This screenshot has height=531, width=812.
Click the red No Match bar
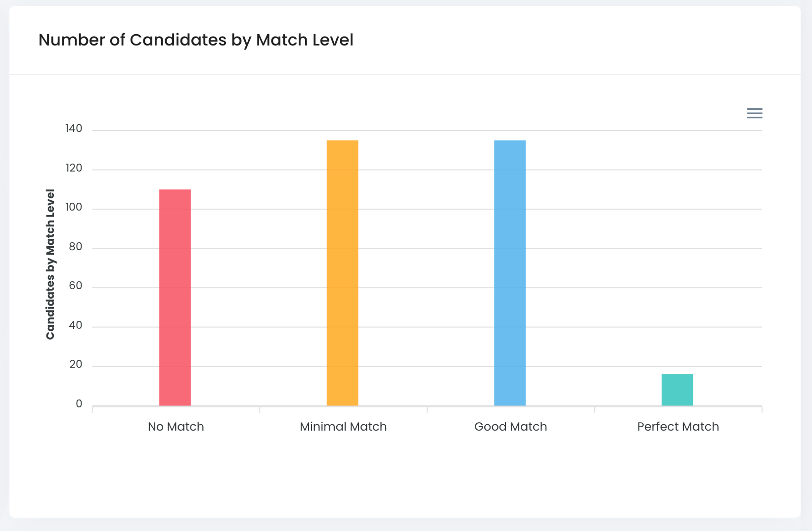[x=175, y=297]
